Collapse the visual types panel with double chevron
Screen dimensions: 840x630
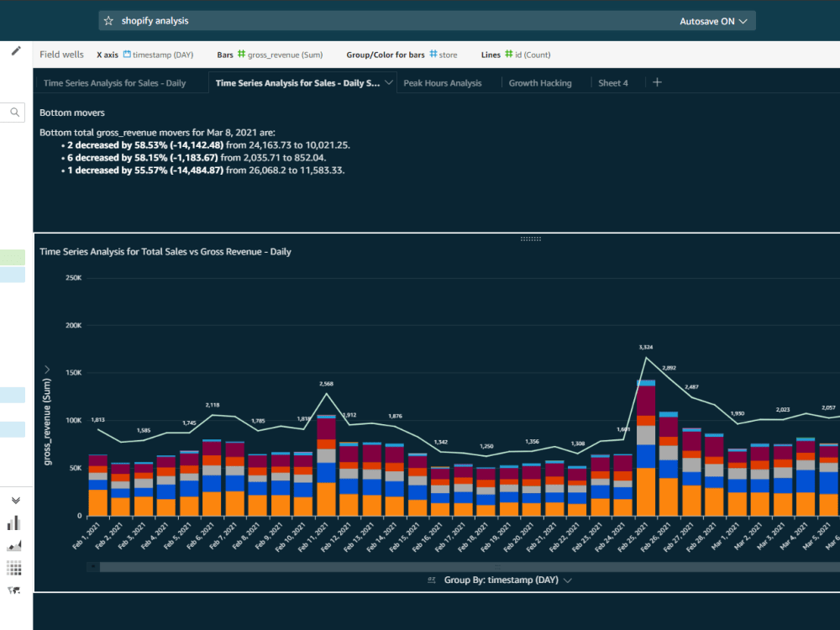pos(15,499)
